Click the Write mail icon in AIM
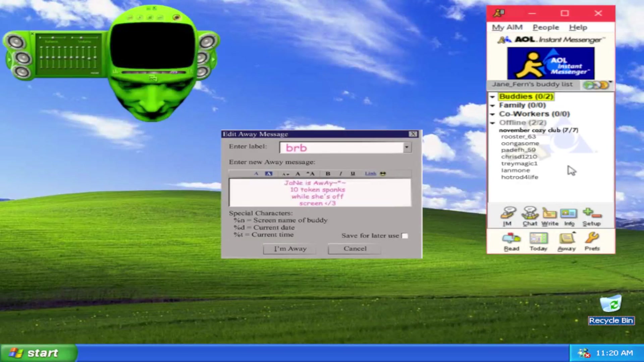 click(550, 217)
